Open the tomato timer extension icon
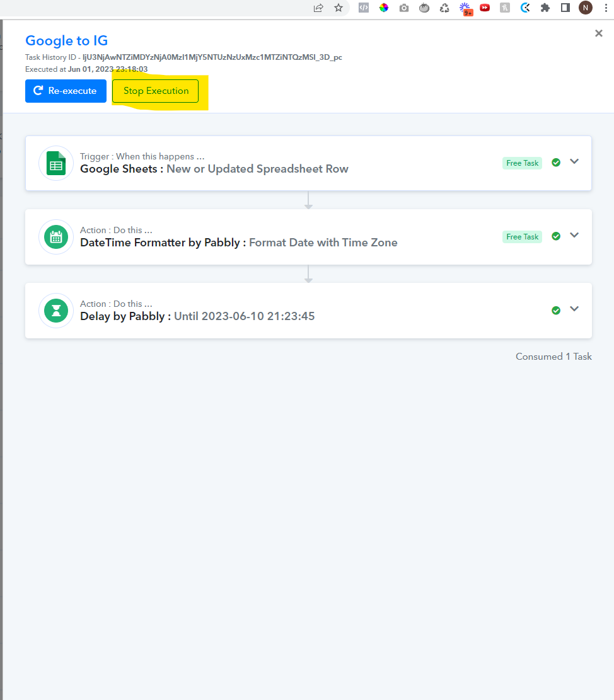This screenshot has width=614, height=700. tap(424, 8)
